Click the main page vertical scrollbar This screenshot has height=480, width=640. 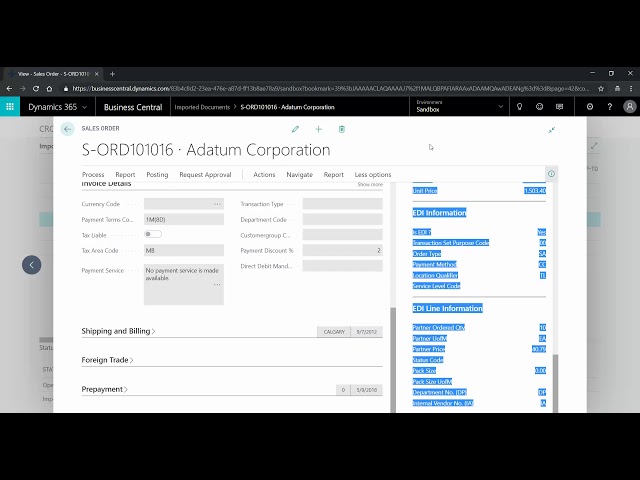coord(393,359)
